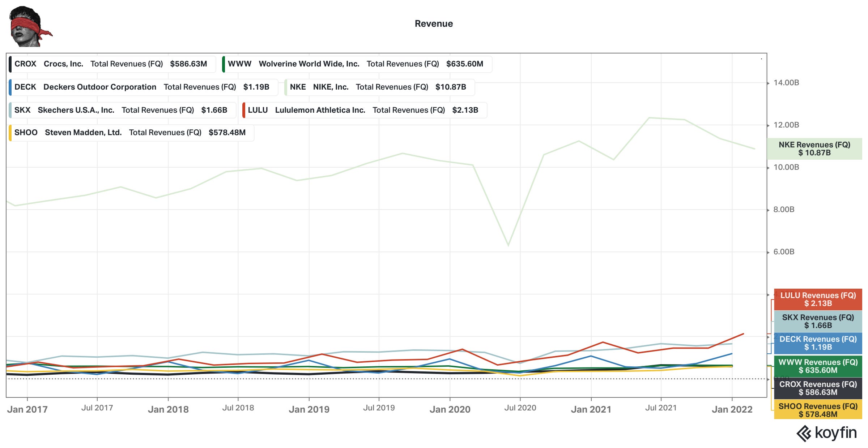Click the blindfolded head avatar image
The height and width of the screenshot is (448, 868).
click(30, 26)
